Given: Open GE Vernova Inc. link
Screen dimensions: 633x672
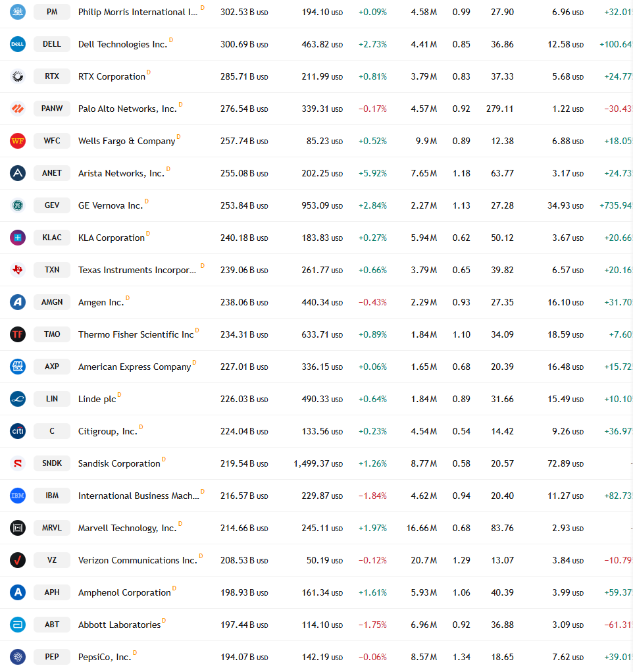Looking at the screenshot, I should 110,206.
